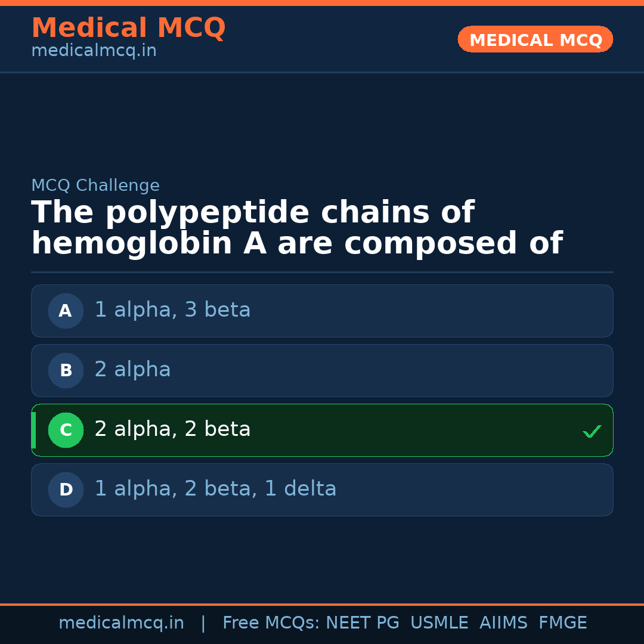Open the footer medicalmcq.in link
This screenshot has height=644, width=644.
[121, 623]
